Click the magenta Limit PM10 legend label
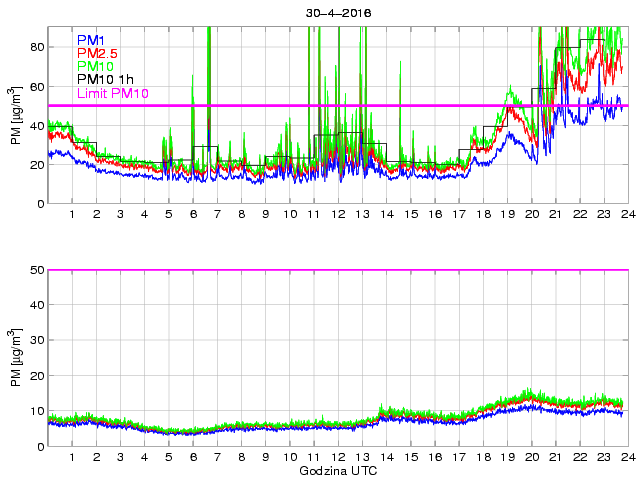The width and height of the screenshot is (640, 480). [113, 93]
